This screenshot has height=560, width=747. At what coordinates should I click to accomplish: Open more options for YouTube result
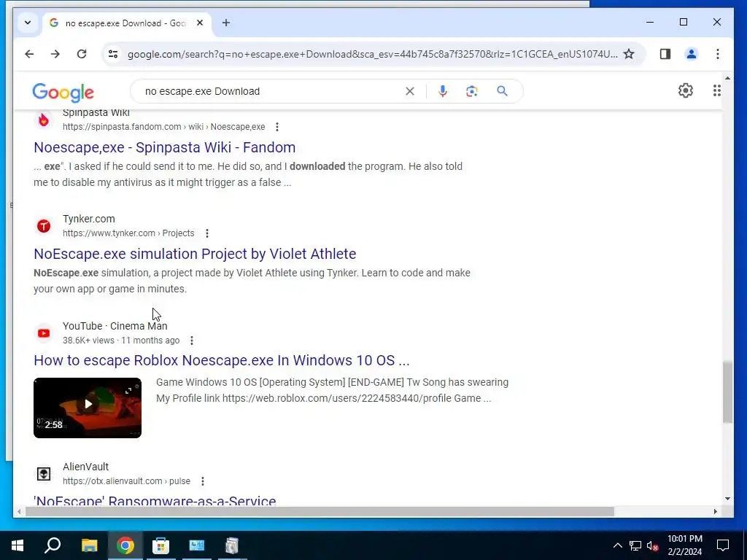(192, 341)
